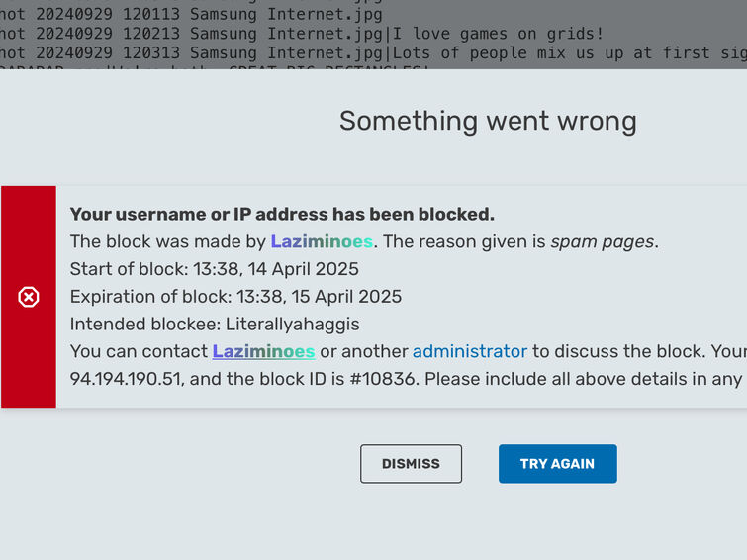Click the red error stripe
Viewport: 747px width, 560px height.
tap(29, 297)
